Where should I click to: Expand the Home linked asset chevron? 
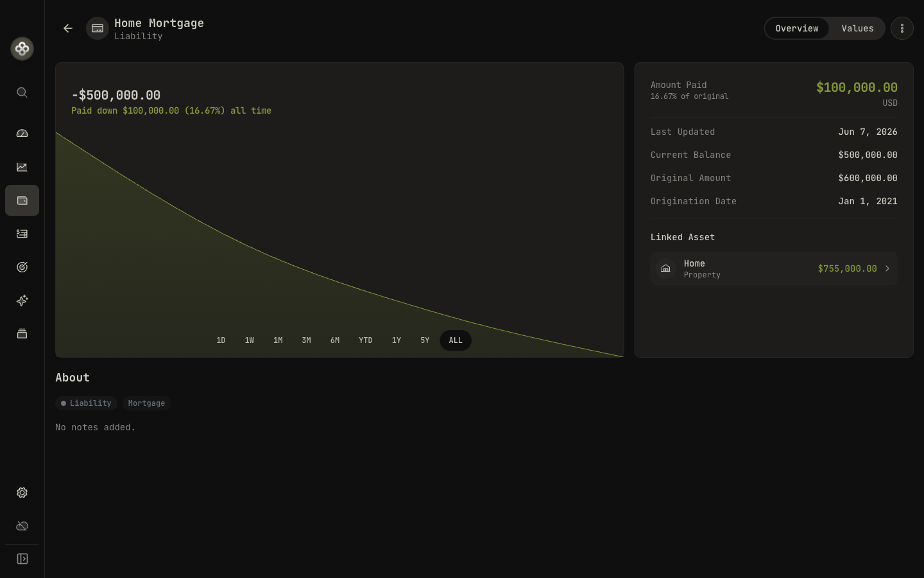887,268
